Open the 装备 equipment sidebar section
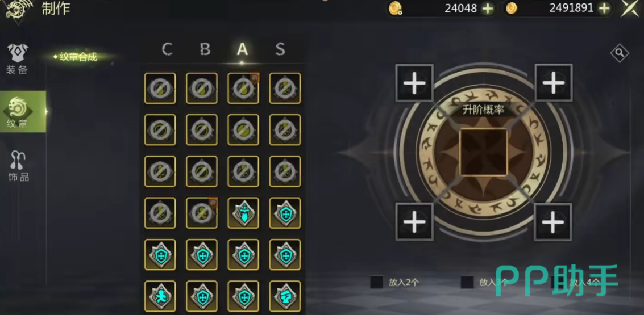644x315 pixels. coord(18,59)
